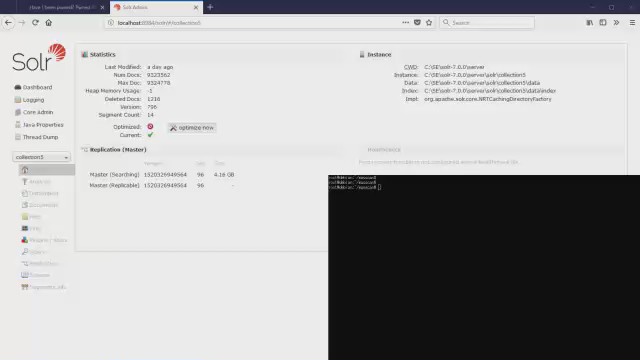Viewport: 640px width, 360px height.
Task: Open the Firefox page actions three-dot menu
Action: coord(405,23)
